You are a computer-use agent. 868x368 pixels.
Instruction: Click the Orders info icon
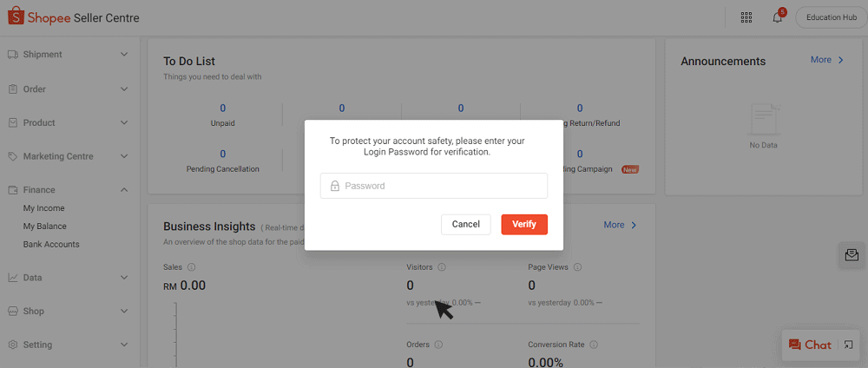(438, 345)
